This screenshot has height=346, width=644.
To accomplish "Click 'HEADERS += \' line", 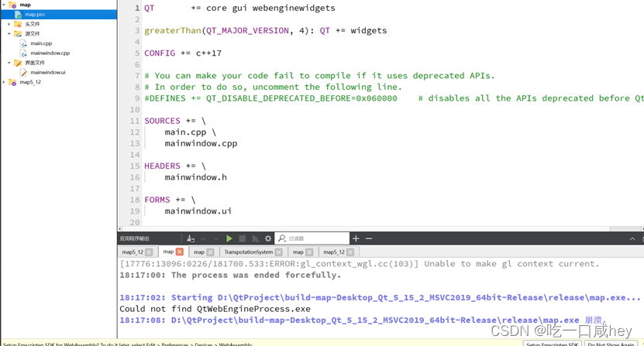I will pos(175,166).
